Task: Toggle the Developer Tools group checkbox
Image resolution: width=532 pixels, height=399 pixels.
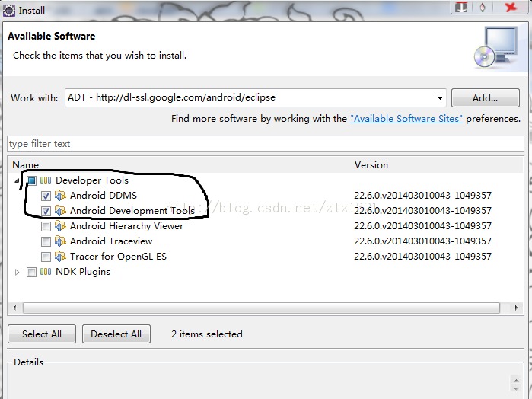Action: click(x=31, y=180)
